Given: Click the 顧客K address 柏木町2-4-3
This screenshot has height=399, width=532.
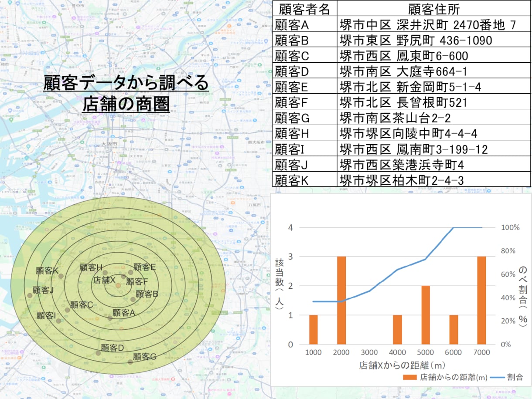Looking at the screenshot, I should tap(434, 180).
